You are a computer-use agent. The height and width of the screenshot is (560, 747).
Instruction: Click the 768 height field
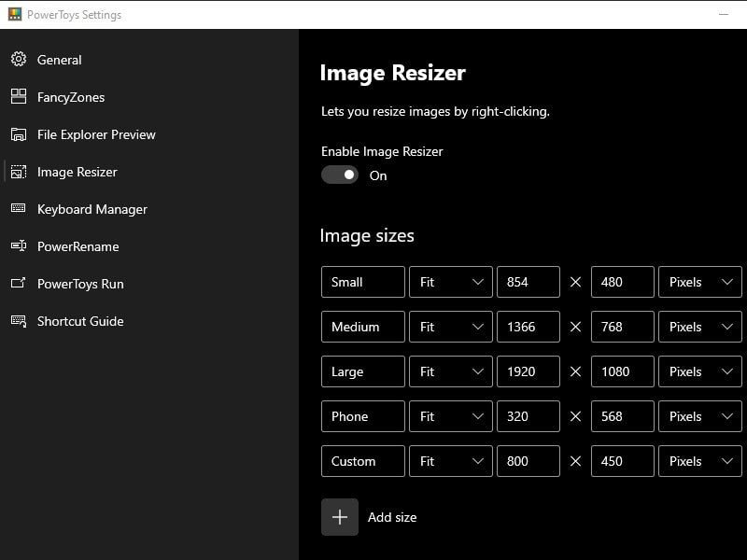pos(623,327)
